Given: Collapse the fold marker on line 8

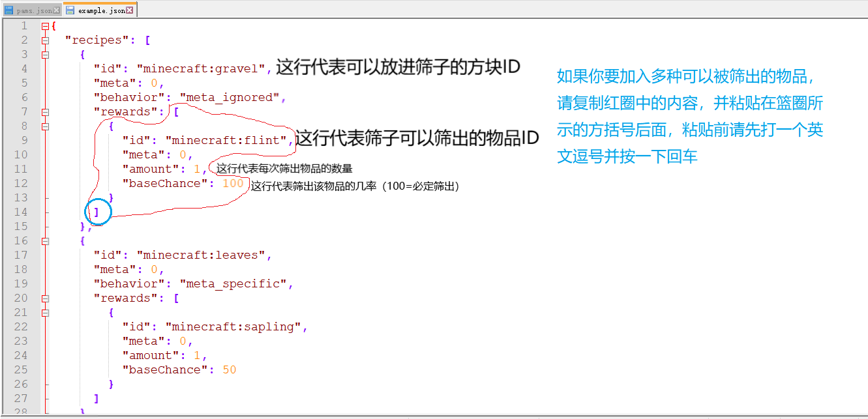Looking at the screenshot, I should coord(44,126).
